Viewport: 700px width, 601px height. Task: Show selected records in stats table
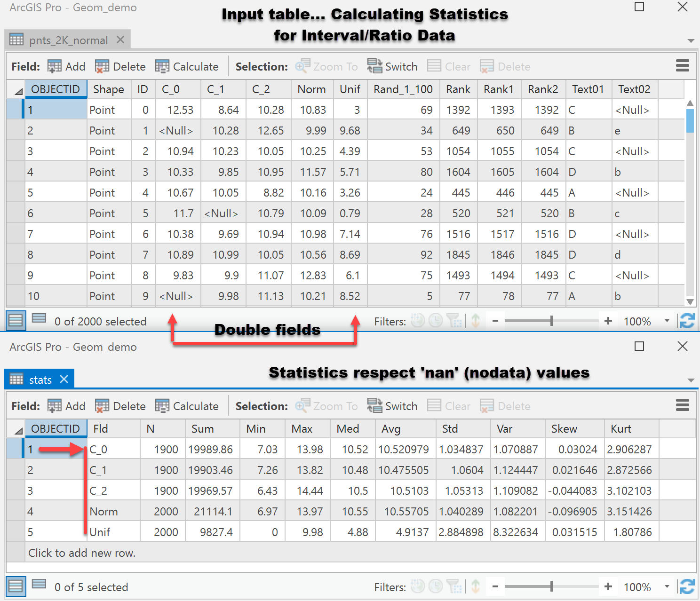[x=39, y=585]
